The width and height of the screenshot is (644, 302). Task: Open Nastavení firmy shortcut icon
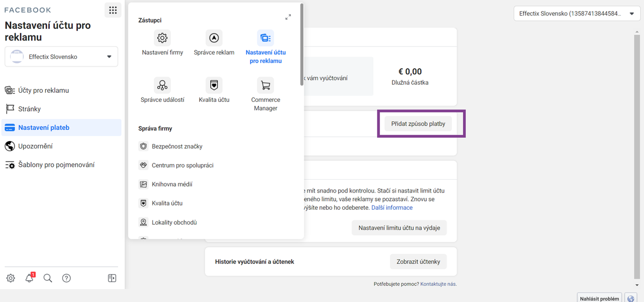pos(162,38)
